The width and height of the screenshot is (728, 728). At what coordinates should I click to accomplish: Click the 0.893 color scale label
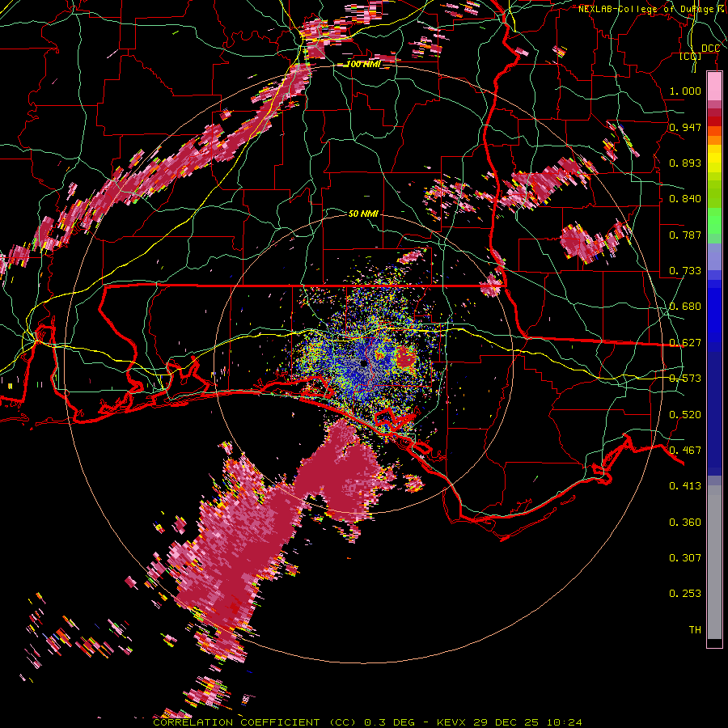point(685,163)
